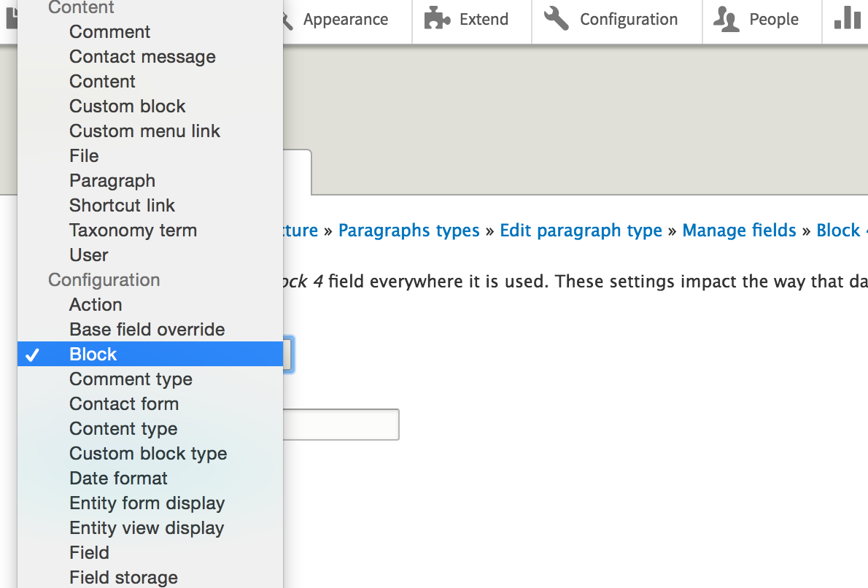Choose Taxonomy term option
Screen dimensions: 868x588
150,230
